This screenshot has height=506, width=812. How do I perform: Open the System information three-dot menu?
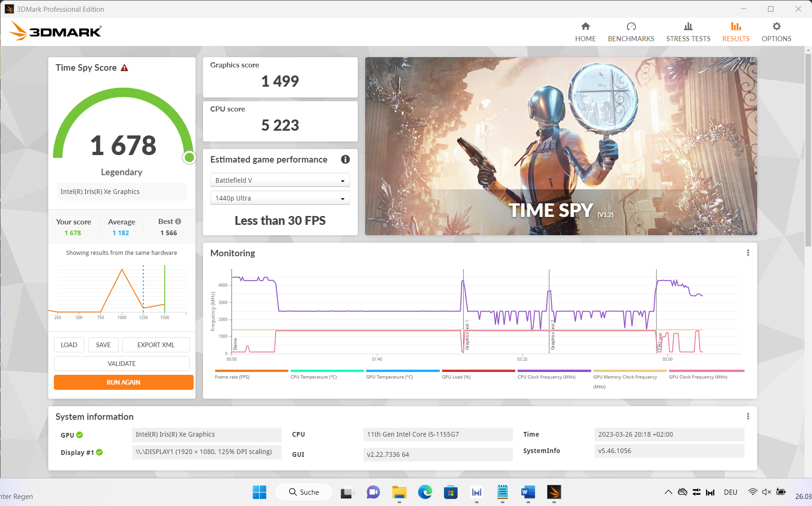pos(748,417)
